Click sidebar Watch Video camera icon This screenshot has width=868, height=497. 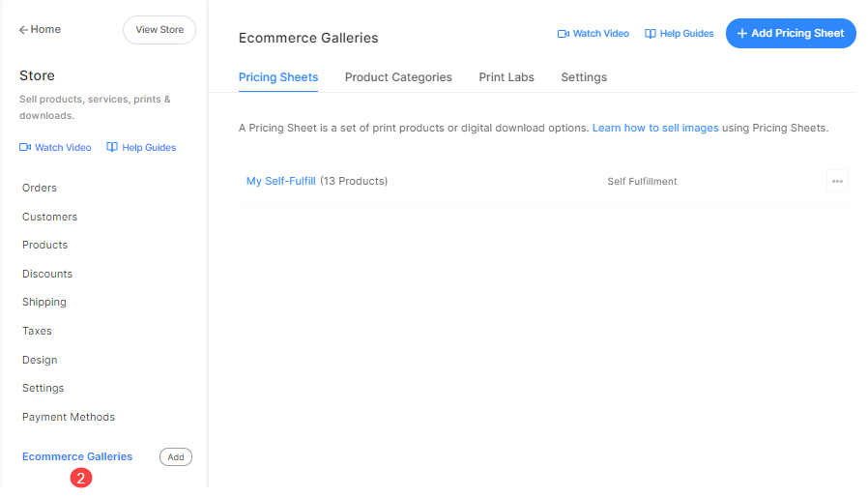click(x=25, y=147)
